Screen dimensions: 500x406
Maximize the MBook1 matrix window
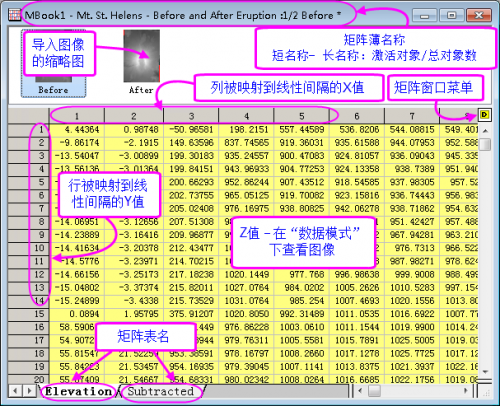(x=451, y=15)
